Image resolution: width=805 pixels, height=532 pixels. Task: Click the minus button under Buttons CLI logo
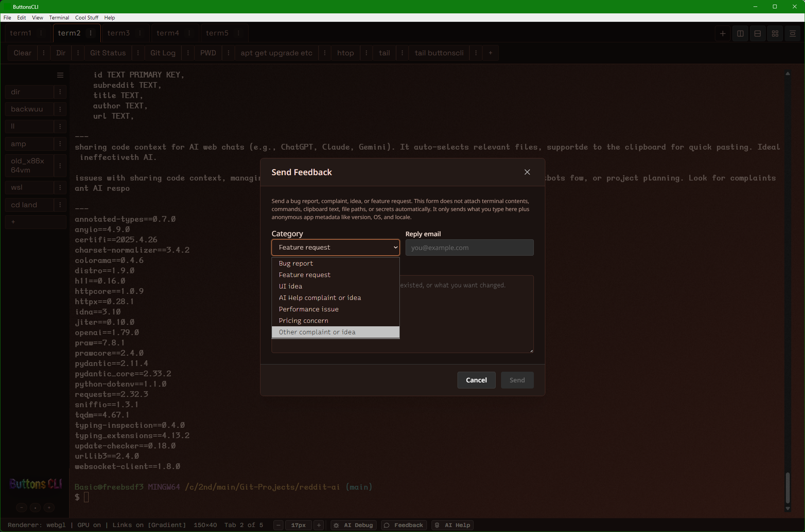21,508
